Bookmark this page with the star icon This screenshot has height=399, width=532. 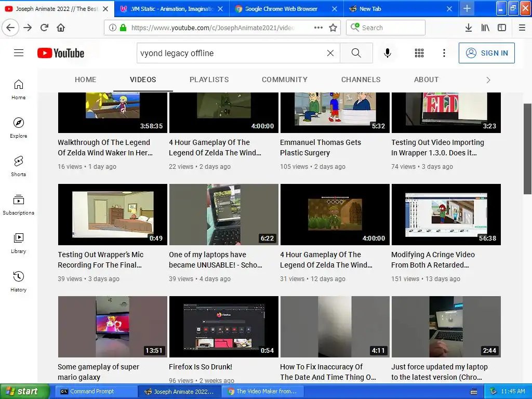click(x=333, y=28)
